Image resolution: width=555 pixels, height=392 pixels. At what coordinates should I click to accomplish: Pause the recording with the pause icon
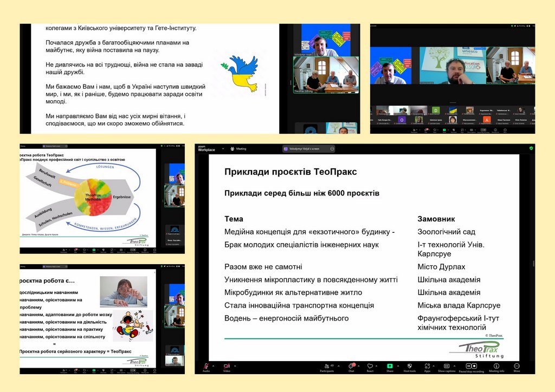click(x=469, y=366)
